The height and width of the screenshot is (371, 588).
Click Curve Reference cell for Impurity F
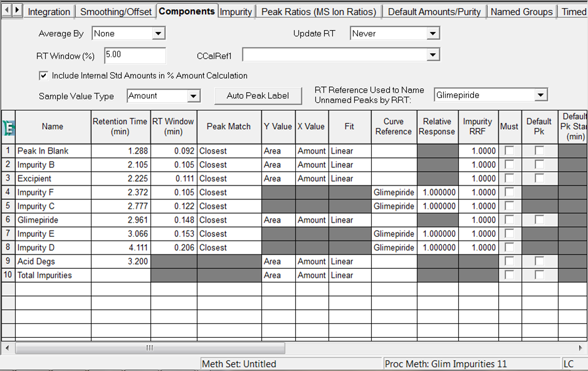click(394, 192)
